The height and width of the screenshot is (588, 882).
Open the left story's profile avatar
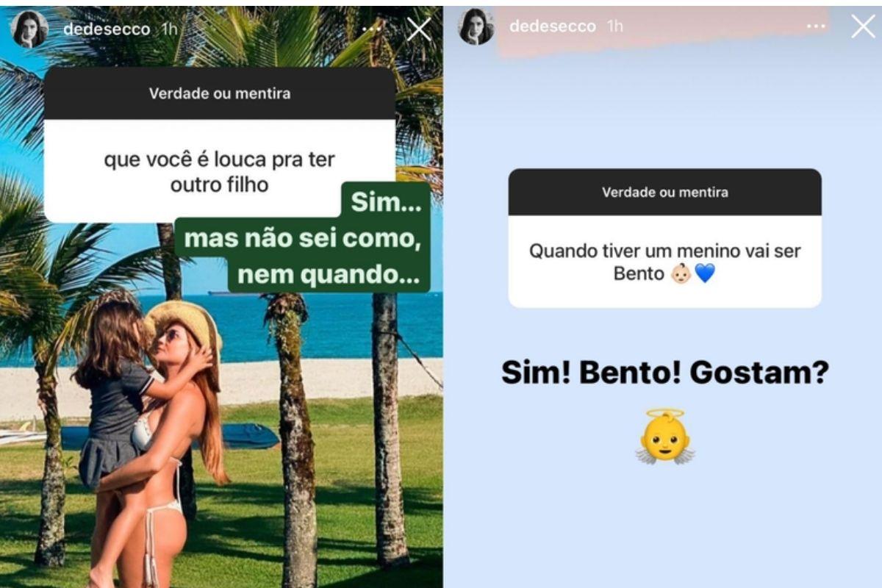point(30,29)
